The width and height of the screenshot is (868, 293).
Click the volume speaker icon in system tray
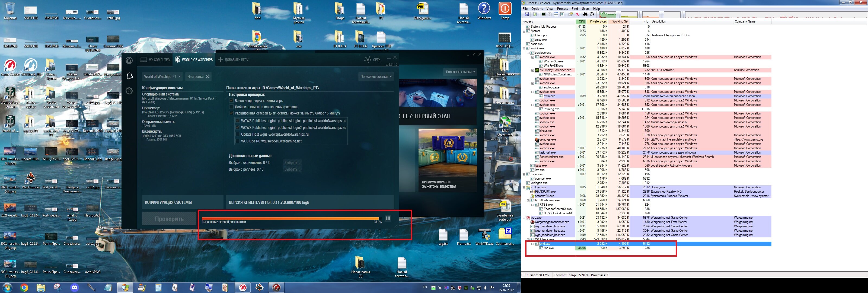pyautogui.click(x=486, y=288)
